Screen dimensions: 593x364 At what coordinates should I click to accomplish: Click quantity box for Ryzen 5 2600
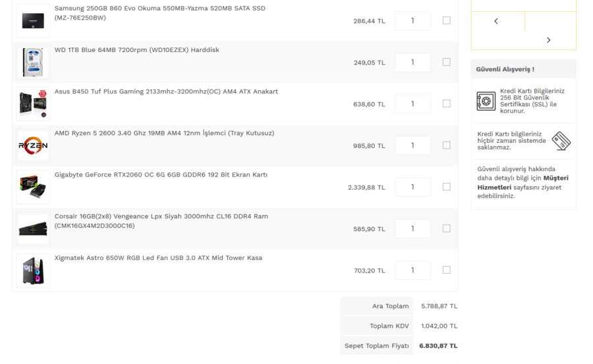412,145
